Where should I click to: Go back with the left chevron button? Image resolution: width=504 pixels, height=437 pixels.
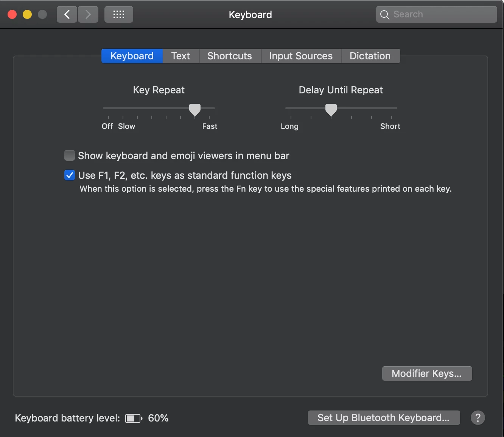click(67, 14)
